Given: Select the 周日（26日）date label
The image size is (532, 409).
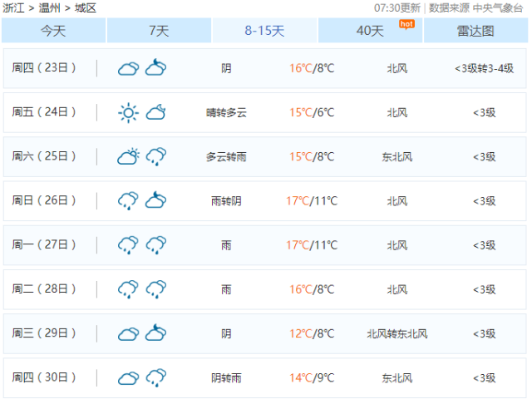Looking at the screenshot, I should click(x=44, y=200).
